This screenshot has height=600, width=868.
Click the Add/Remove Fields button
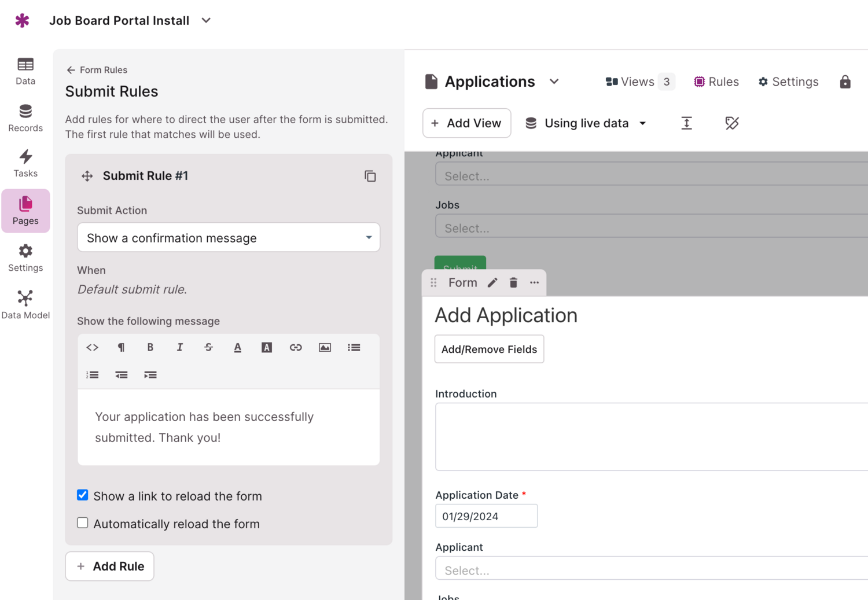click(x=489, y=349)
